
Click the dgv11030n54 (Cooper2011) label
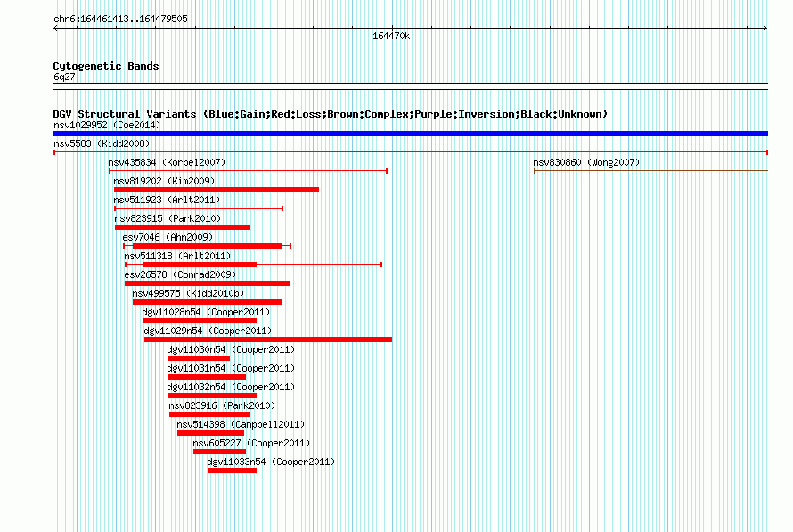click(231, 349)
